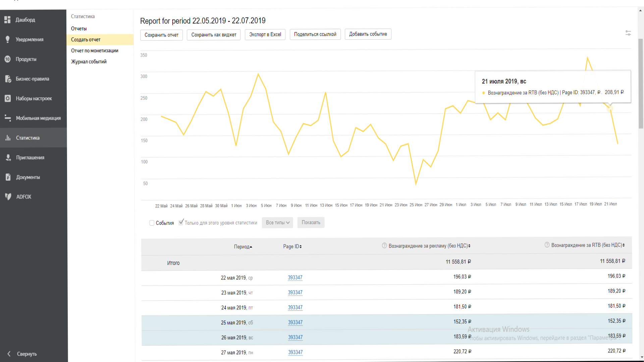Sort table by Период column arrow

pyautogui.click(x=251, y=247)
